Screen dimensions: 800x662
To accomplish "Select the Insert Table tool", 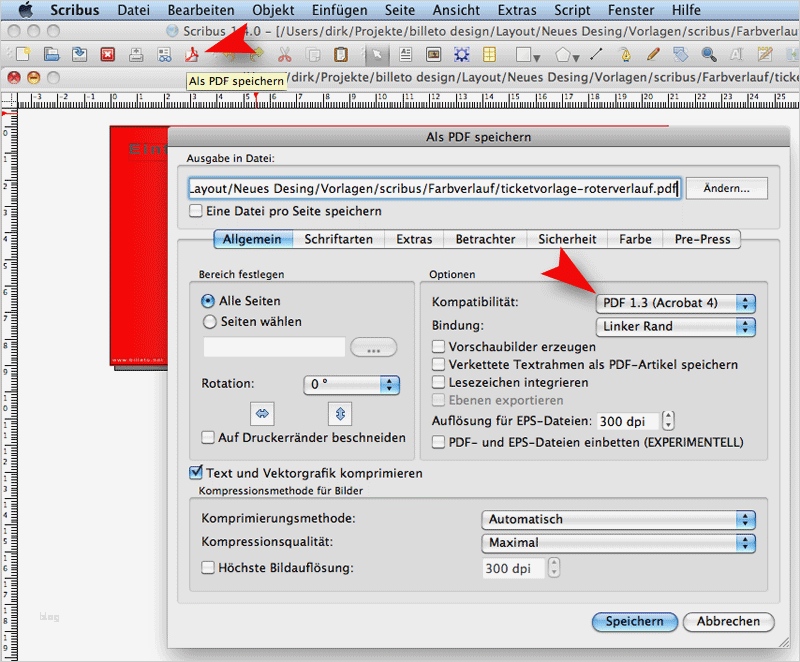I will pyautogui.click(x=489, y=54).
